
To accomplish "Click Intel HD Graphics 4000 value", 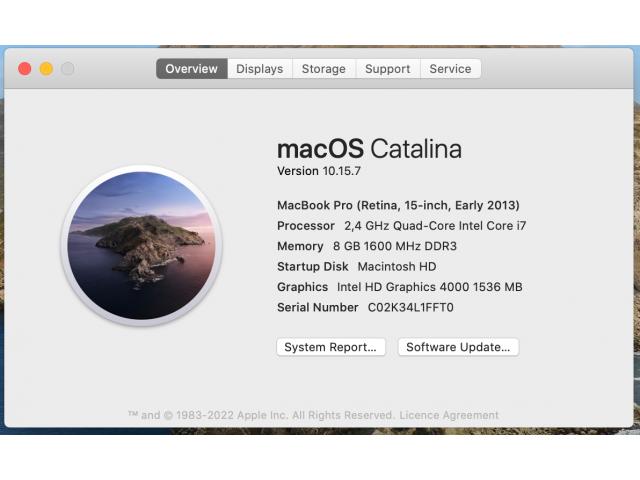I will click(x=429, y=287).
